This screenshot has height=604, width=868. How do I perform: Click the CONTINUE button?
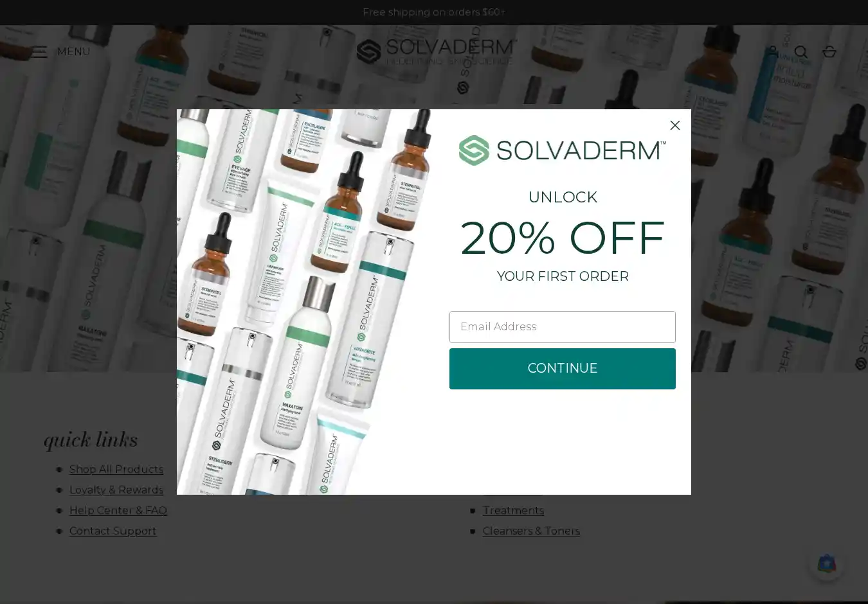[562, 368]
